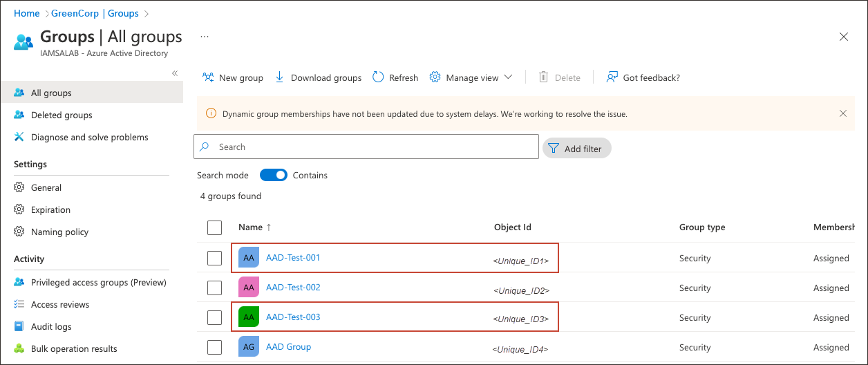Open Diagnose and solve problems

click(89, 137)
